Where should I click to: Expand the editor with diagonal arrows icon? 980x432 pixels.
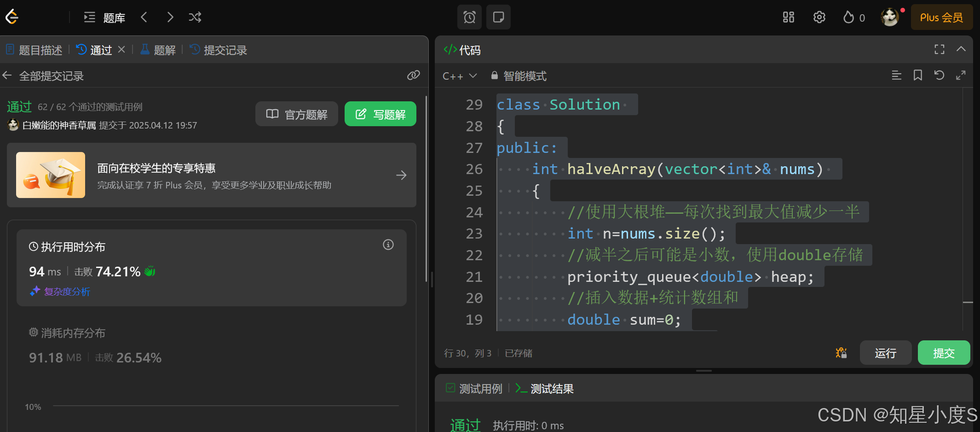(961, 75)
